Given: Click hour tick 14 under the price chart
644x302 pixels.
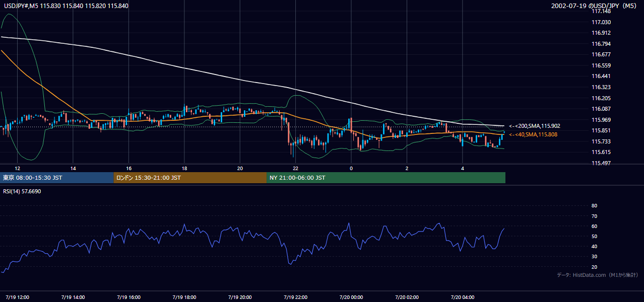Looking at the screenshot, I should (x=73, y=168).
